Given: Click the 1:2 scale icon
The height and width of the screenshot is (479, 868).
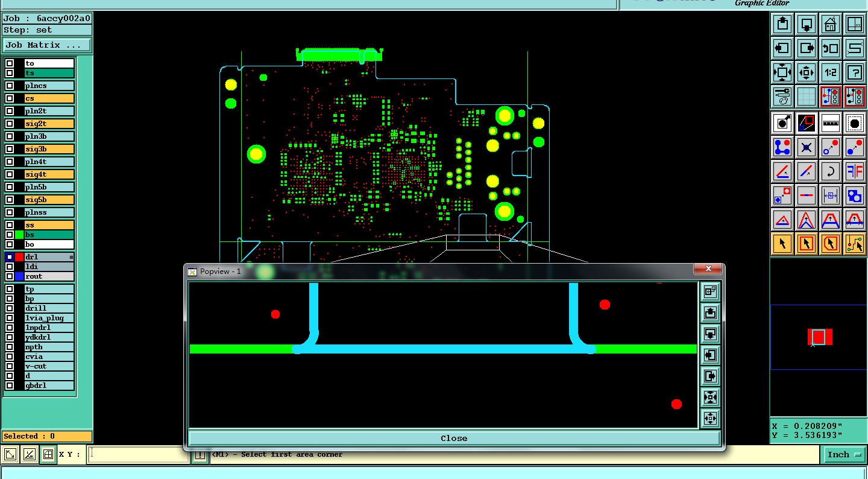Looking at the screenshot, I should click(831, 72).
